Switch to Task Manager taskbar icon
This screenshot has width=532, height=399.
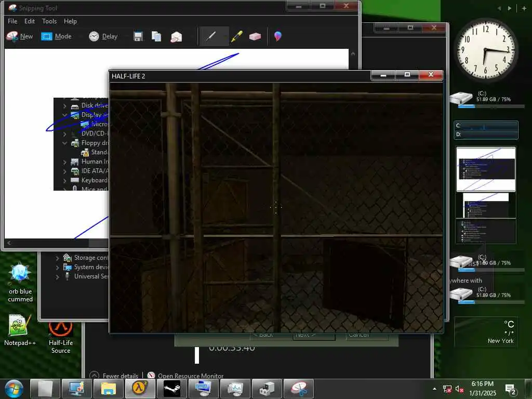coord(235,389)
